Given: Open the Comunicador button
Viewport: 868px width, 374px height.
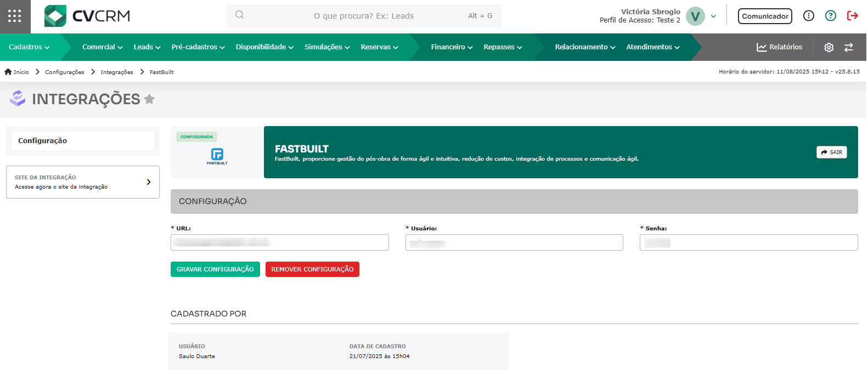Looking at the screenshot, I should 765,16.
